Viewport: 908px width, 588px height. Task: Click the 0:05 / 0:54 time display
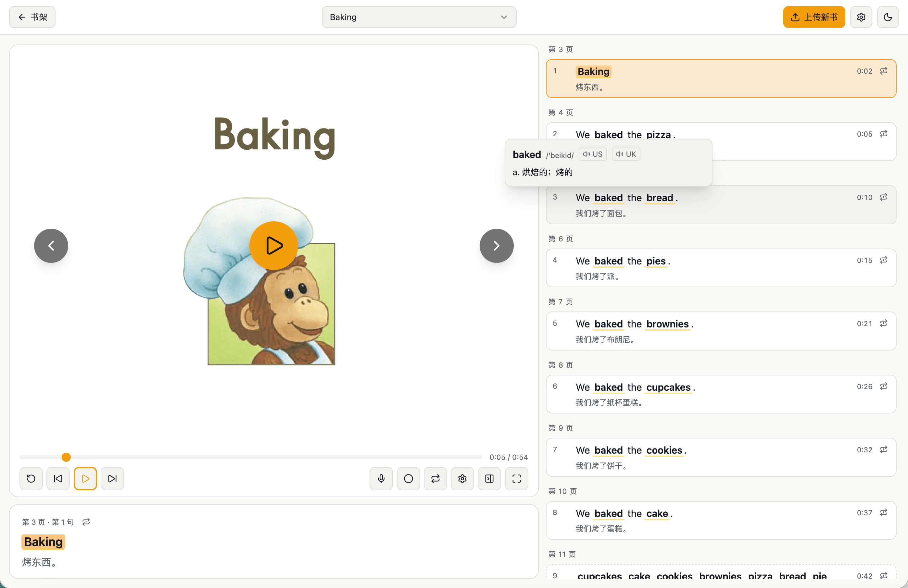pyautogui.click(x=509, y=457)
